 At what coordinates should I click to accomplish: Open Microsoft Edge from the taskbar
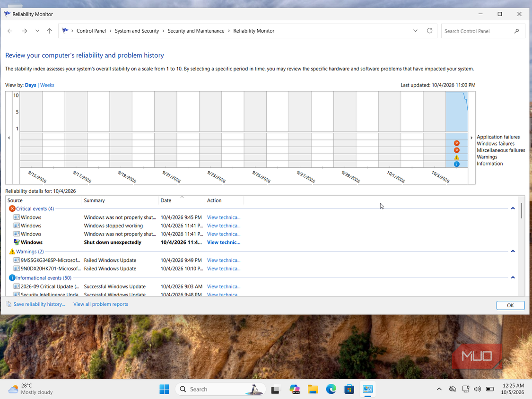331,389
